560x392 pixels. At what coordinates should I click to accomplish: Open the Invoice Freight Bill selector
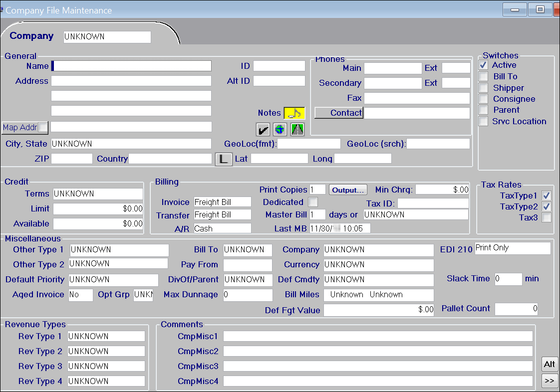[x=222, y=202]
